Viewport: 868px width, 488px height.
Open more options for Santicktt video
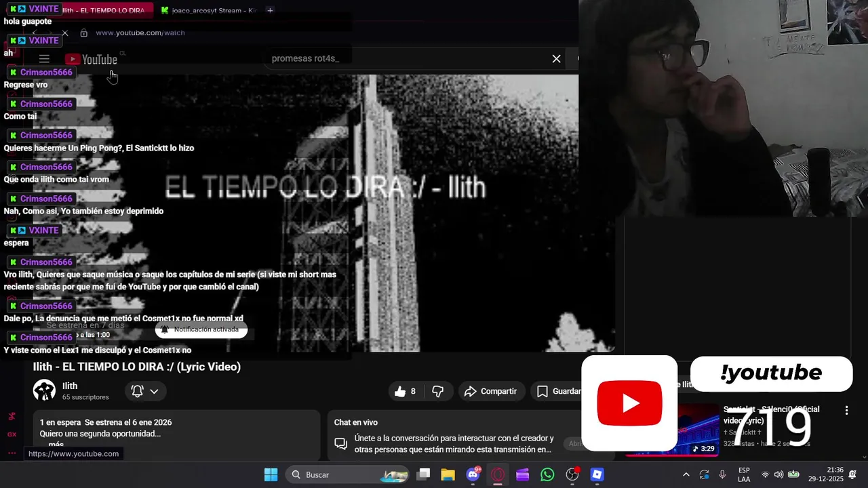tap(846, 410)
